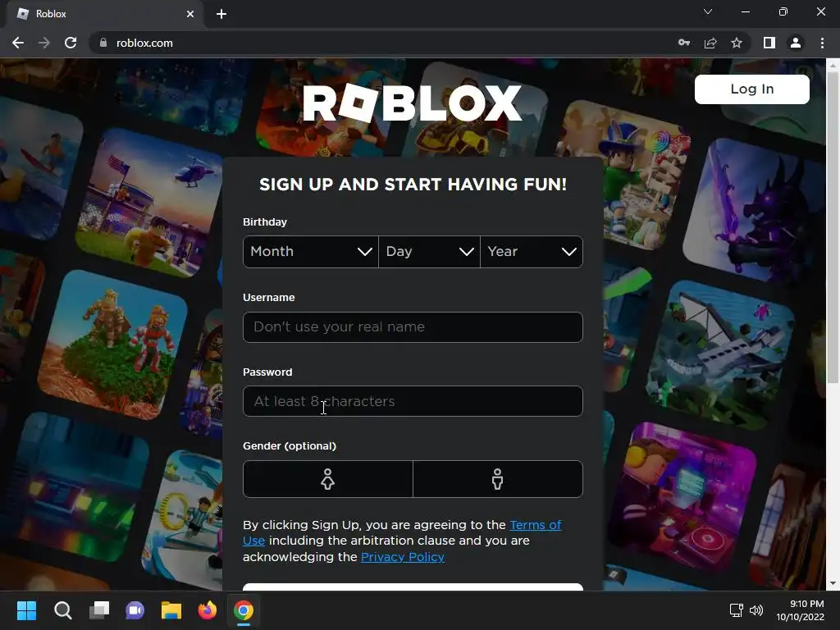Open the Chrome profile icon
This screenshot has width=840, height=630.
coord(796,43)
